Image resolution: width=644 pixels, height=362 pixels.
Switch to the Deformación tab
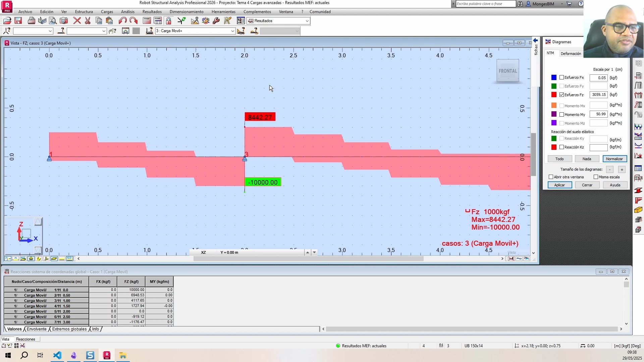coord(571,54)
